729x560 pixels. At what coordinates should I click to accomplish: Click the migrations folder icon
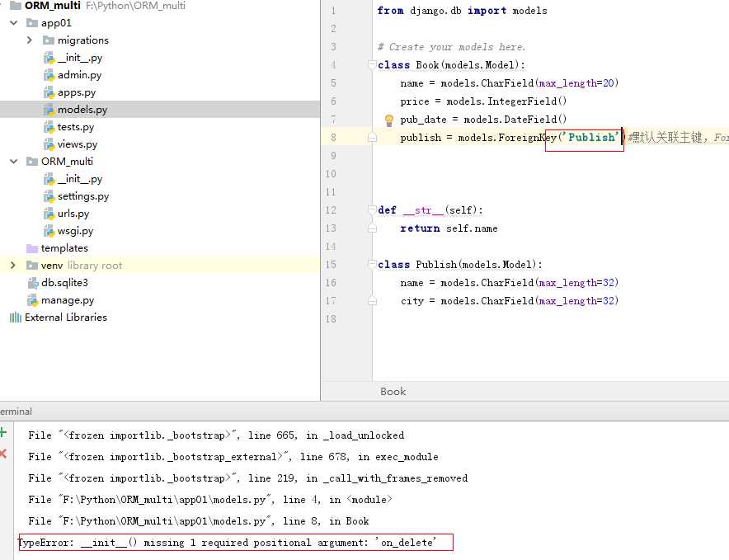[x=49, y=40]
